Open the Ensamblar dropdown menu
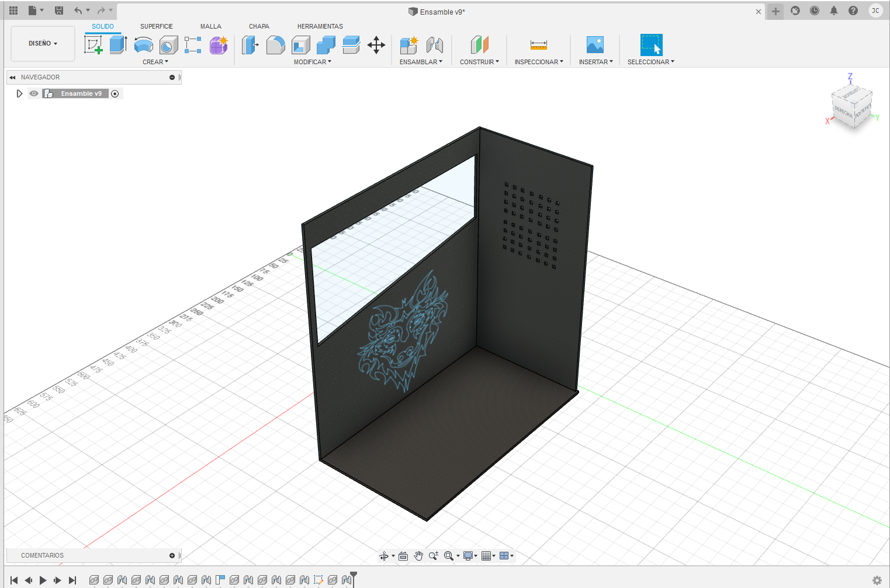 coord(421,62)
